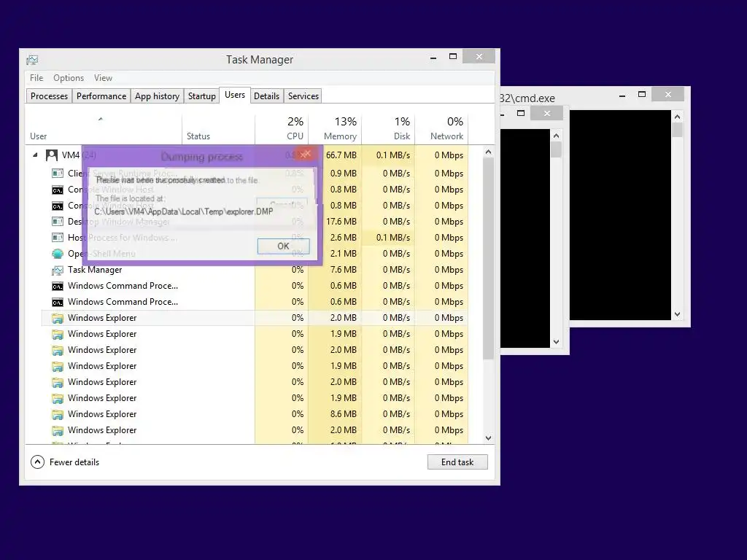Collapse the VM4 user tree
Viewport: 747px width, 560px height.
pyautogui.click(x=35, y=155)
